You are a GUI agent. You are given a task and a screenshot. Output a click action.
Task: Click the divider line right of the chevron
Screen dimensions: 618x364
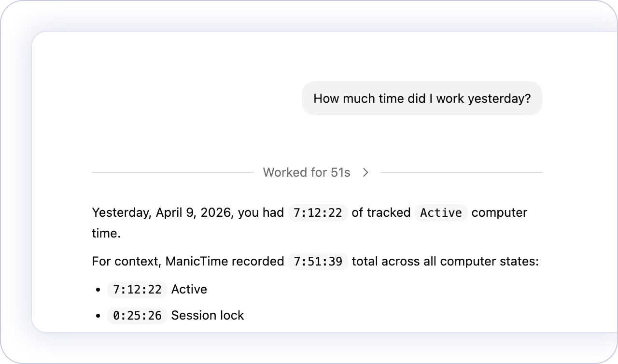(x=461, y=172)
